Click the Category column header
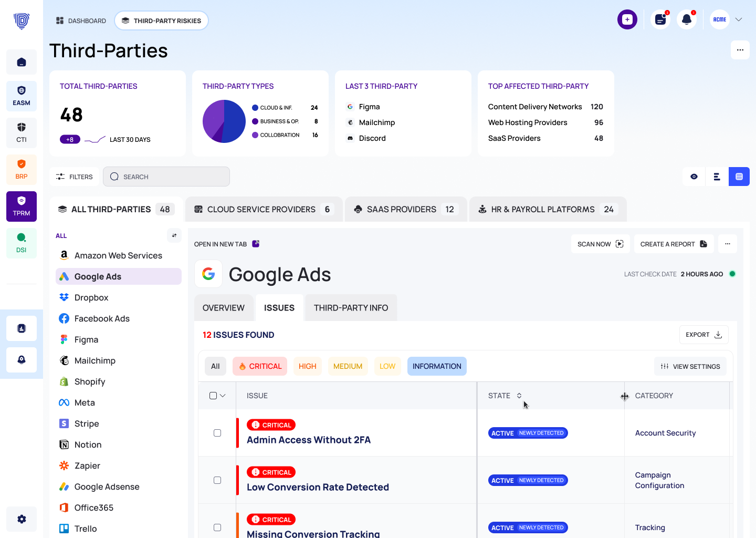Screen dimensions: 756x538 click(654, 396)
